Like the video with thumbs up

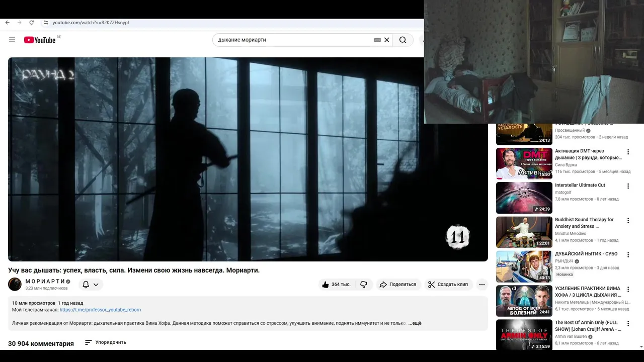coord(337,285)
